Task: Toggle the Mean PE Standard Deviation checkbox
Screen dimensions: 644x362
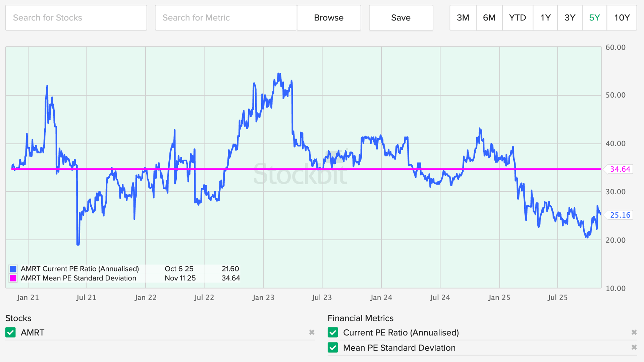Action: click(333, 348)
